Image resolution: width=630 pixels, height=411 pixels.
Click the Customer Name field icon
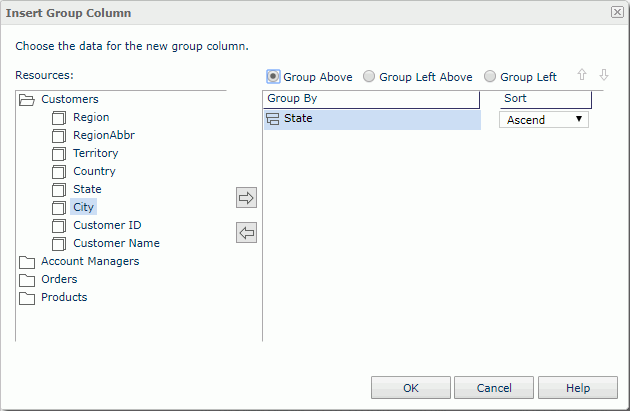pyautogui.click(x=59, y=244)
